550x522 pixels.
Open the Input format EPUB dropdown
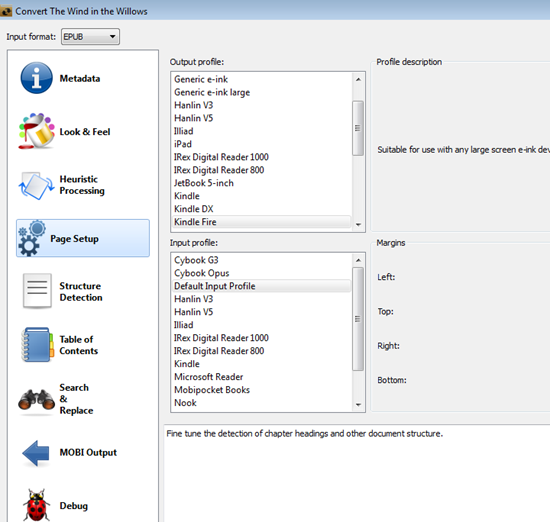point(90,36)
